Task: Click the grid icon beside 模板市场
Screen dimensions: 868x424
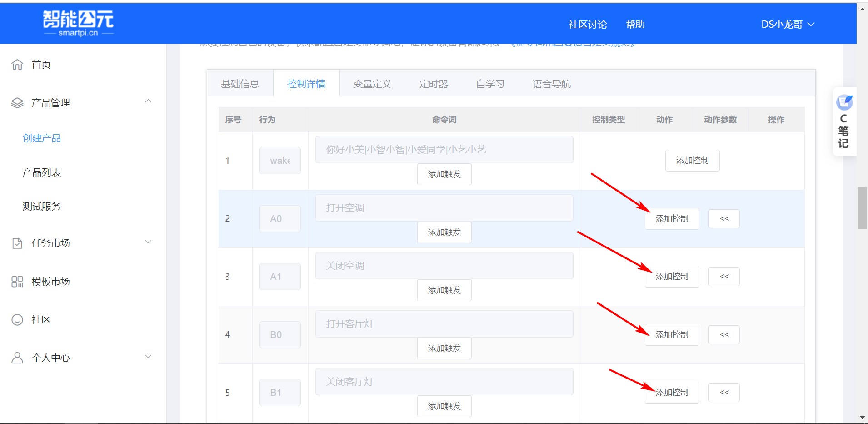Action: [17, 282]
